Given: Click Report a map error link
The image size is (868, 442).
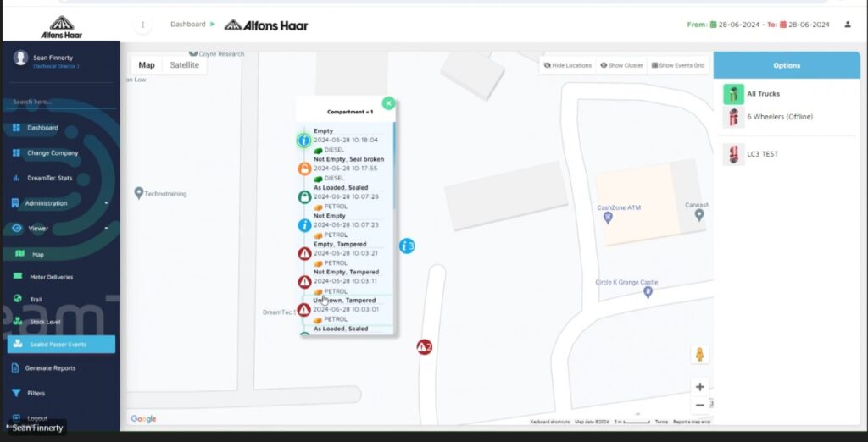Looking at the screenshot, I should (692, 422).
